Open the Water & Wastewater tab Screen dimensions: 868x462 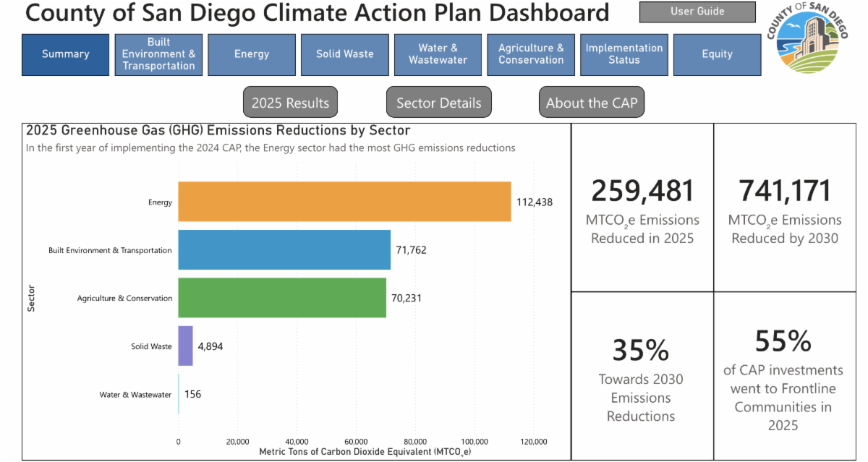[438, 54]
